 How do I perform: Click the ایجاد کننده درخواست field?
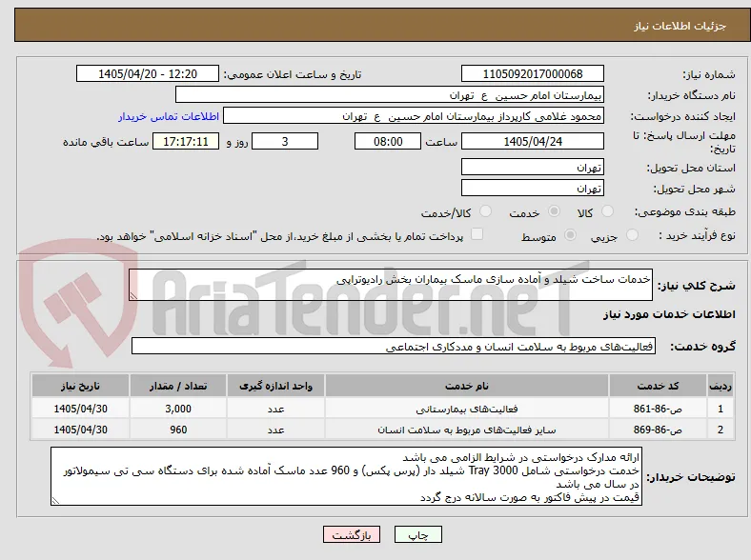coord(414,116)
